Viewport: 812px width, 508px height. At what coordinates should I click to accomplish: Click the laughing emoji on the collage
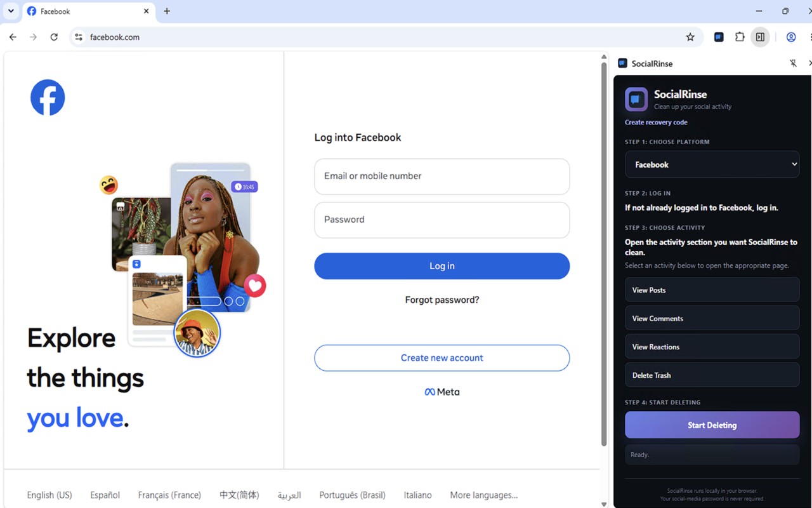(x=108, y=185)
